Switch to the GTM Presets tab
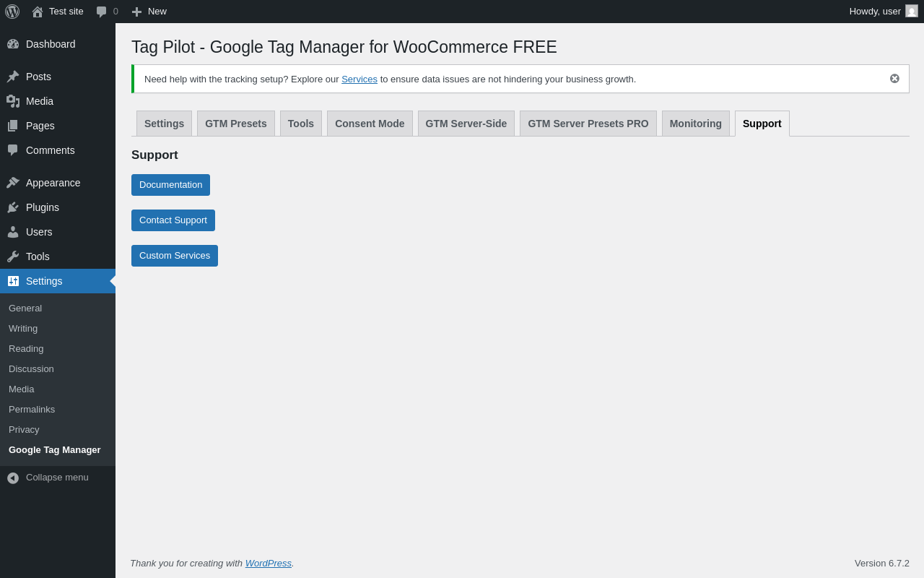The width and height of the screenshot is (924, 578). point(236,124)
